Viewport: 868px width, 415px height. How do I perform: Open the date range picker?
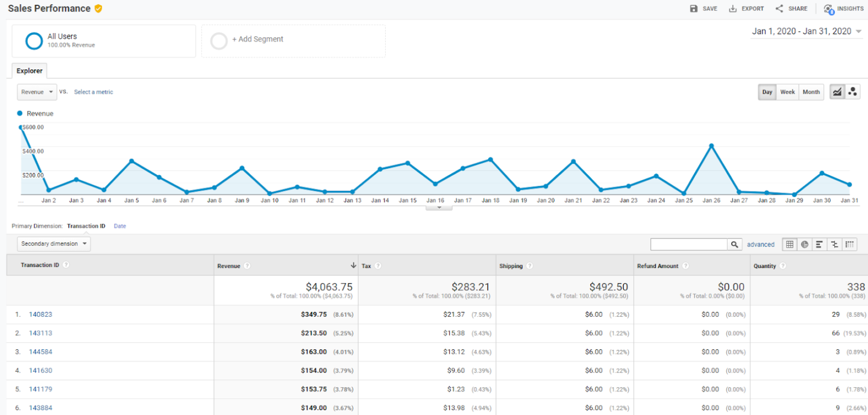[x=807, y=31]
